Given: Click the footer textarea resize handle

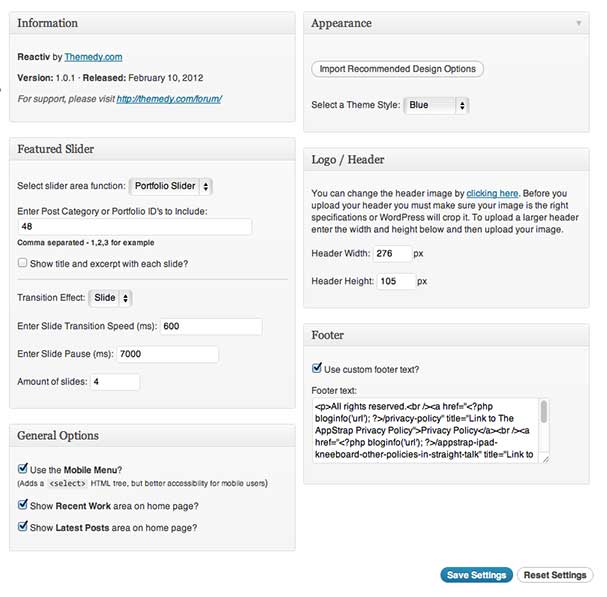Looking at the screenshot, I should 545,459.
